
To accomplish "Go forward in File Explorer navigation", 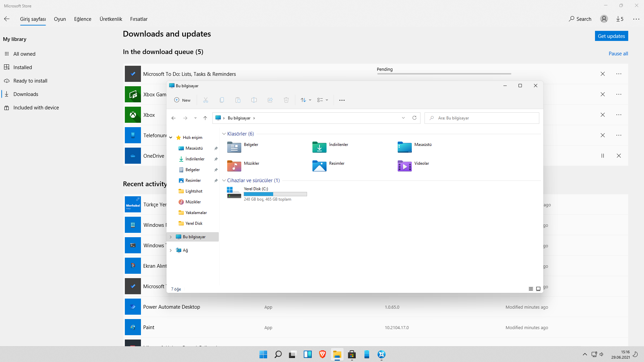I will pos(185,118).
